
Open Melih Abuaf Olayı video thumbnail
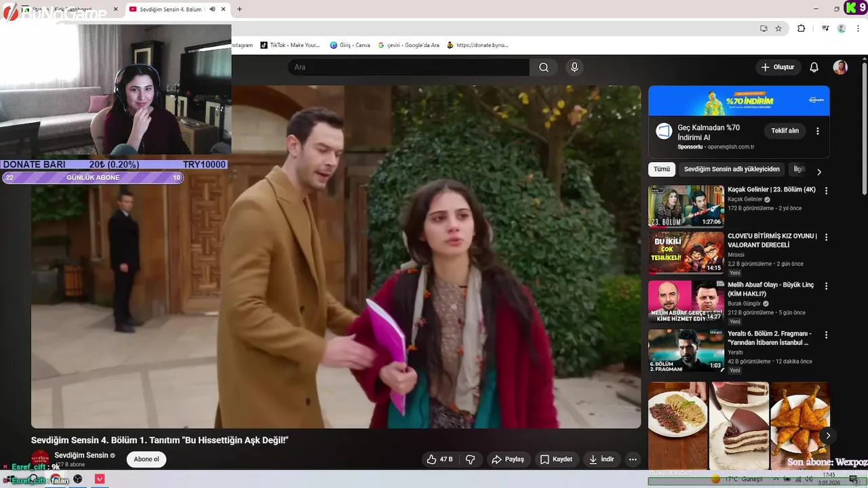coord(686,302)
